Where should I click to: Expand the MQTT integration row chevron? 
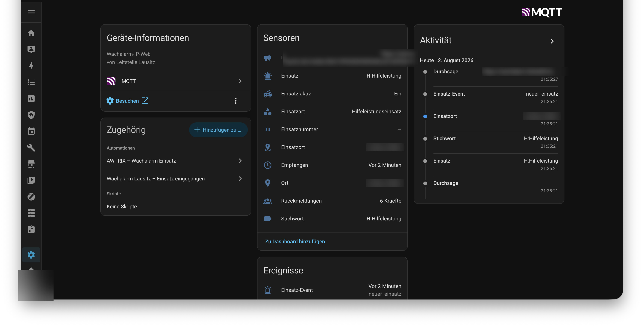click(240, 81)
